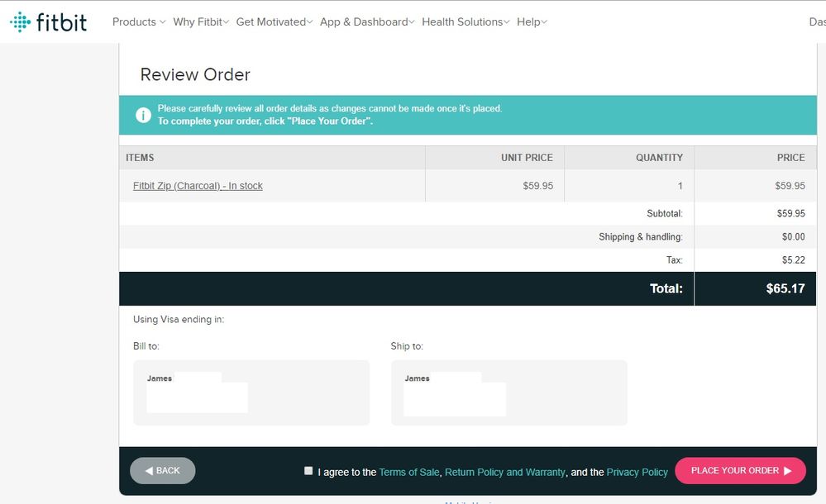Click the name James in billing address
Image resolution: width=826 pixels, height=504 pixels.
(x=160, y=378)
